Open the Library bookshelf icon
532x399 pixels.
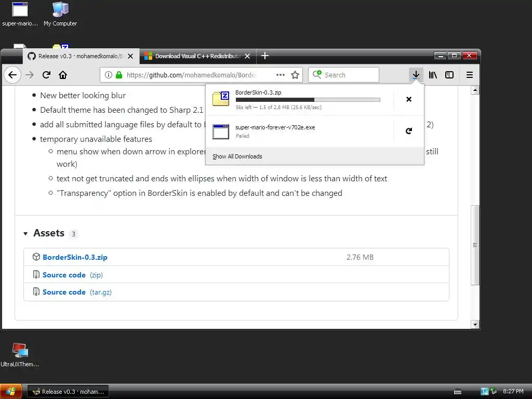pos(433,75)
